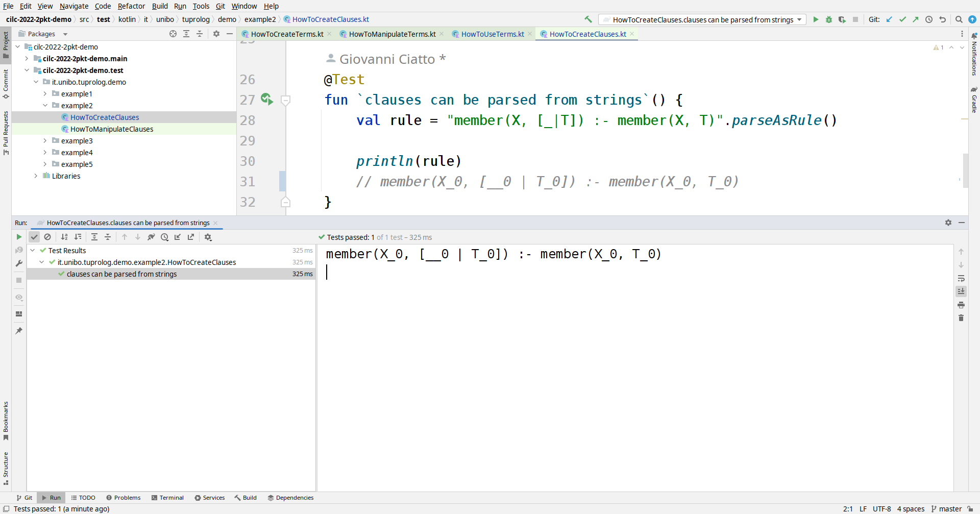Switch to HowToUseTerms.kt tab
The image size is (980, 514).
tap(493, 34)
